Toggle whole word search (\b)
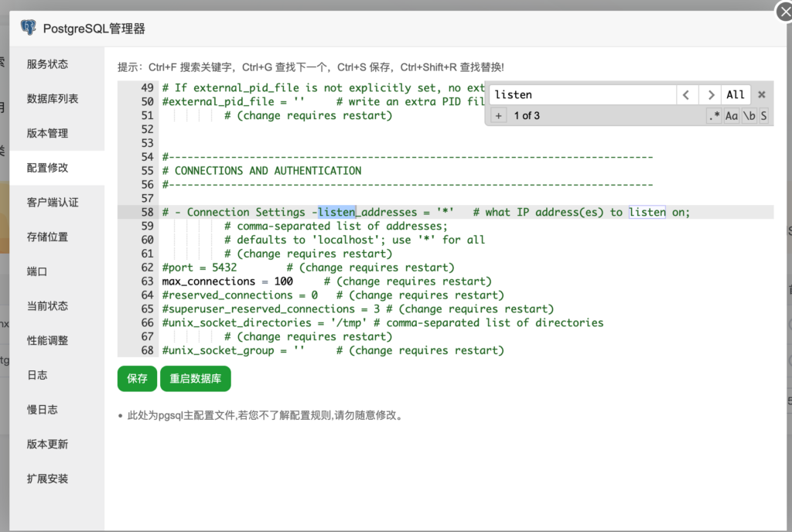The height and width of the screenshot is (532, 792). point(749,116)
